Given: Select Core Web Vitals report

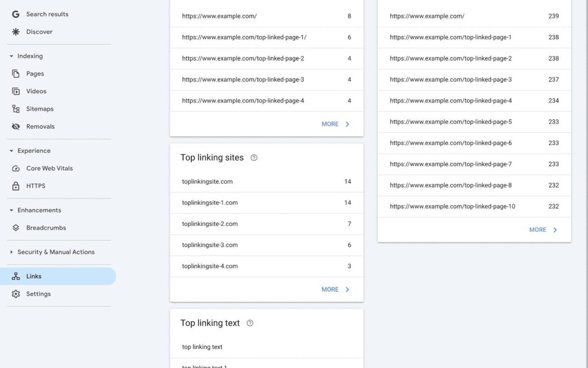Looking at the screenshot, I should (50, 168).
